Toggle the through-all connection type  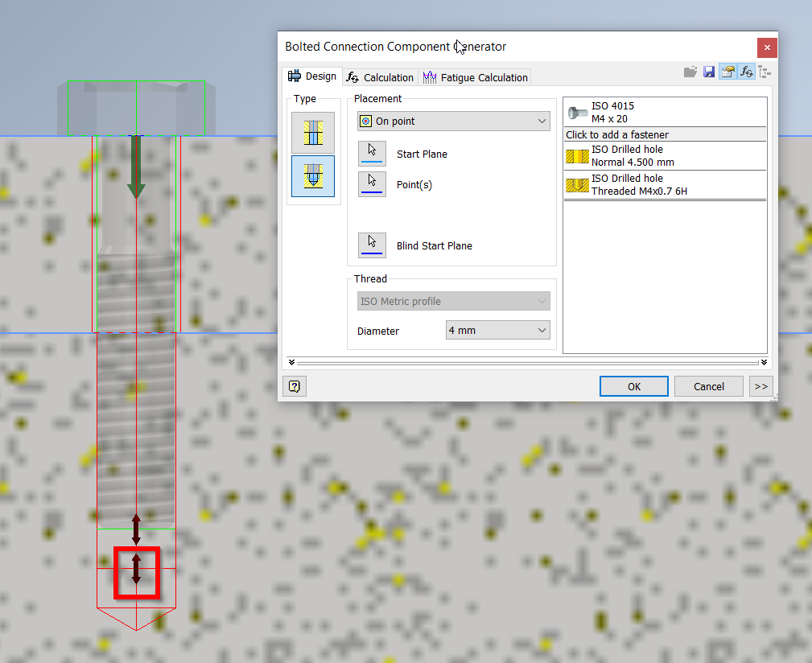coord(313,132)
